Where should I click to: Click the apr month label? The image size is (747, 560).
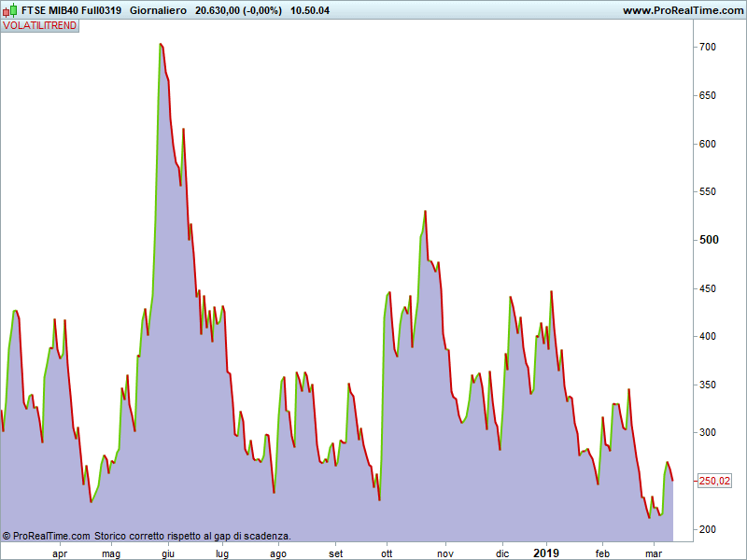click(60, 553)
